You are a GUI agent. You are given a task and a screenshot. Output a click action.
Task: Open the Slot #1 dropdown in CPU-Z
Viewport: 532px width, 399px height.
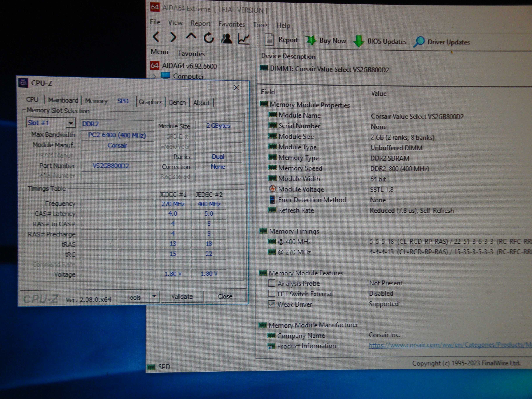tap(70, 123)
